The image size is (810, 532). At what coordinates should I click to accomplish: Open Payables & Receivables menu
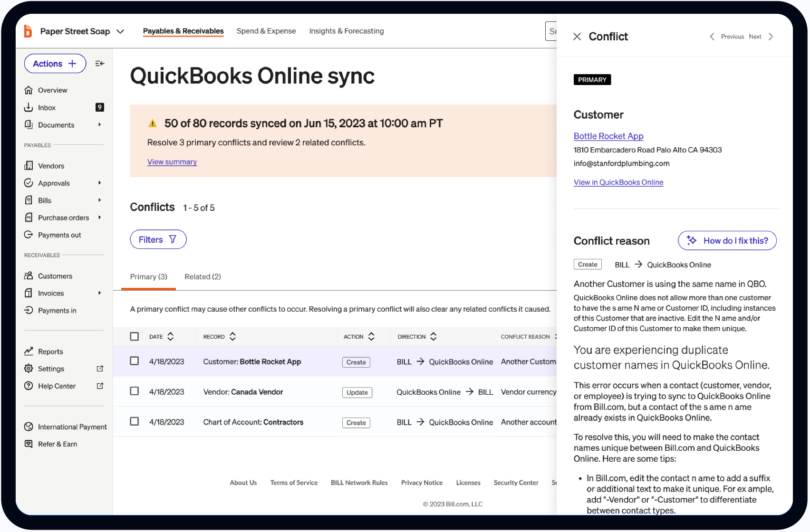[x=183, y=31]
